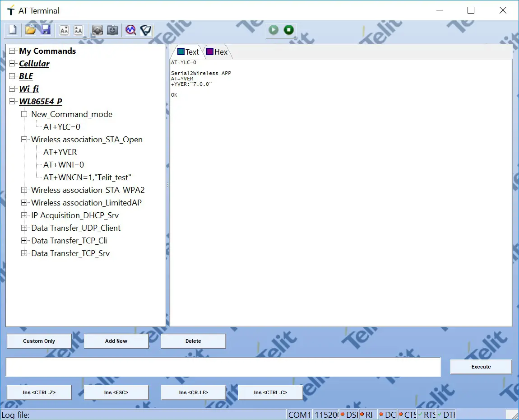Click the COM1 port in status bar
The image size is (519, 420).
(x=300, y=415)
